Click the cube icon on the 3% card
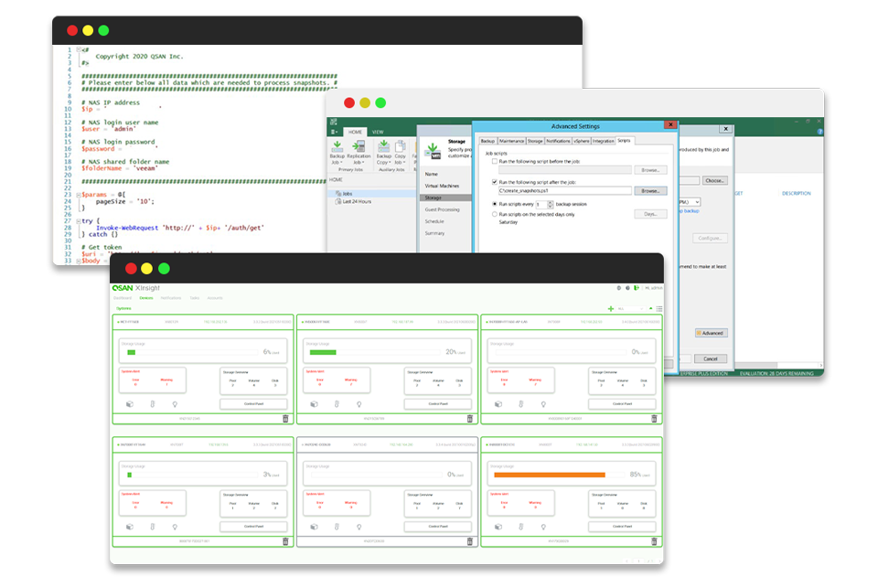 point(130,527)
